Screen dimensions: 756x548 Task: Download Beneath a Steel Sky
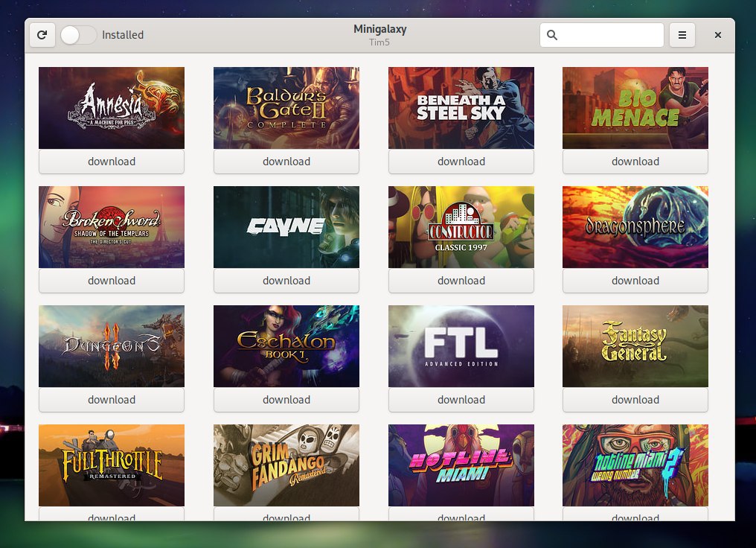pyautogui.click(x=461, y=162)
